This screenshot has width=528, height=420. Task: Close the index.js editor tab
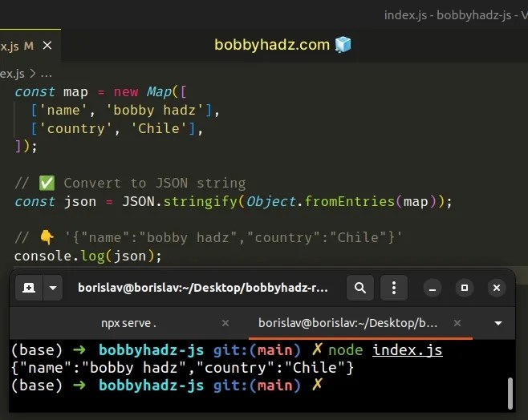pyautogui.click(x=47, y=46)
